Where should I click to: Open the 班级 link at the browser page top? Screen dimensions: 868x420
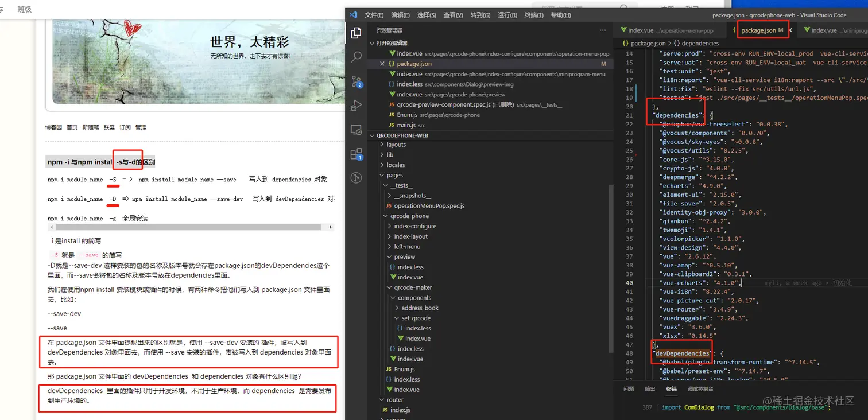click(25, 9)
